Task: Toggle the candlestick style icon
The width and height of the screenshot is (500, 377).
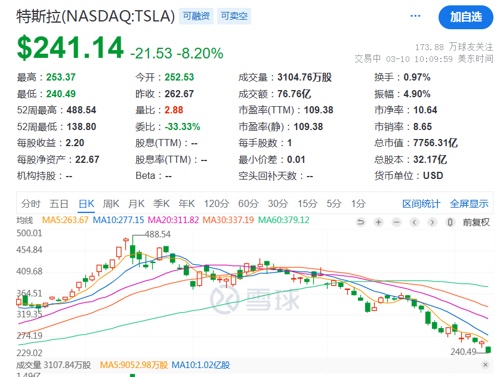Action: coord(450,222)
